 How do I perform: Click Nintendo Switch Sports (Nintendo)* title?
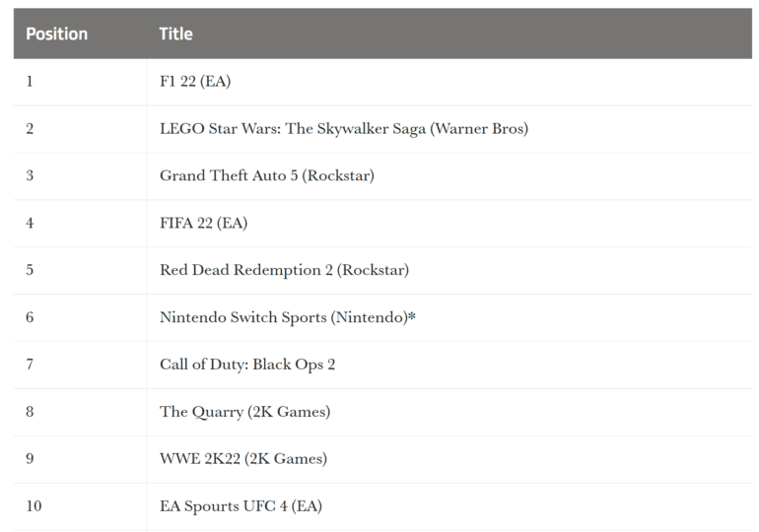click(288, 317)
